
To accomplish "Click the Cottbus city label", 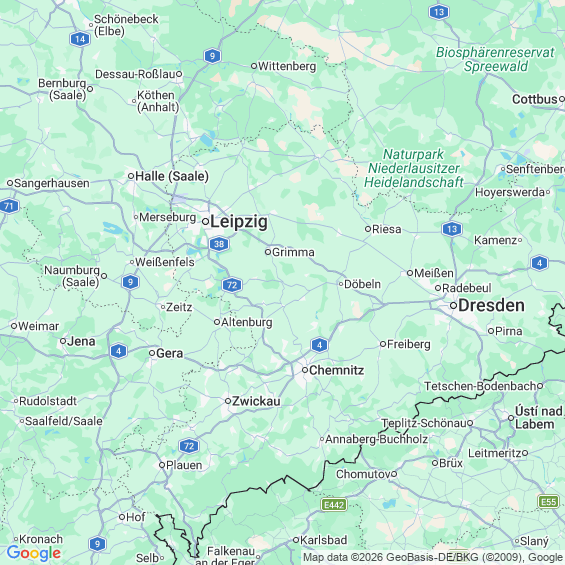I will click(535, 99).
